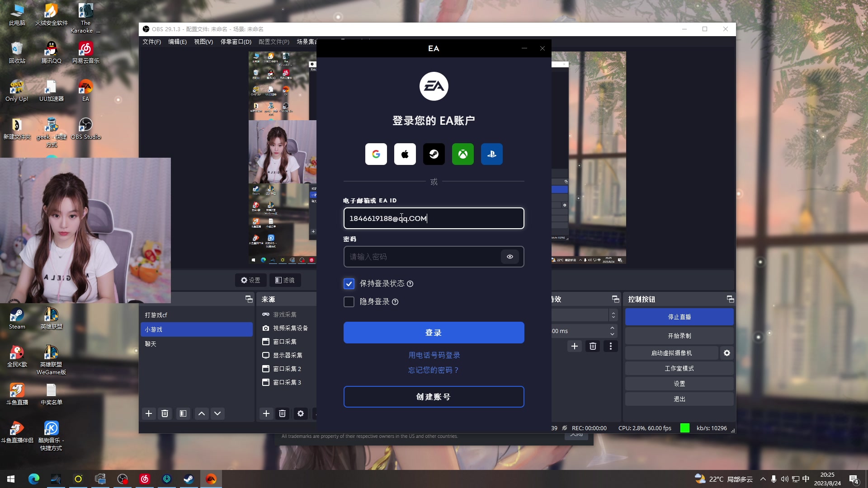Click the 启动虚拟摄像机 button

(672, 353)
